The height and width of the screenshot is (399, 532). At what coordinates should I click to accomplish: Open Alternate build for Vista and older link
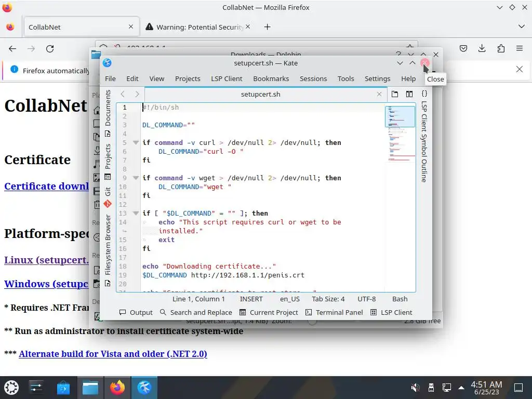(x=113, y=354)
